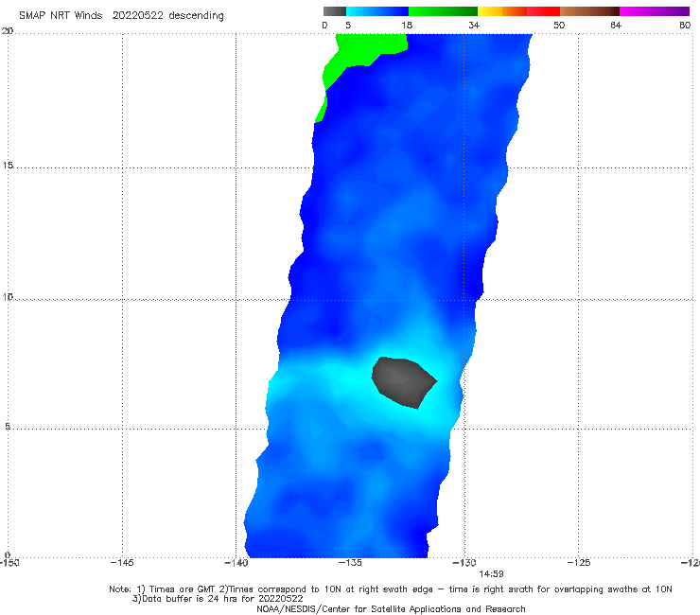Click the color bar tick label "64"
The image size is (700, 615).
click(x=616, y=26)
